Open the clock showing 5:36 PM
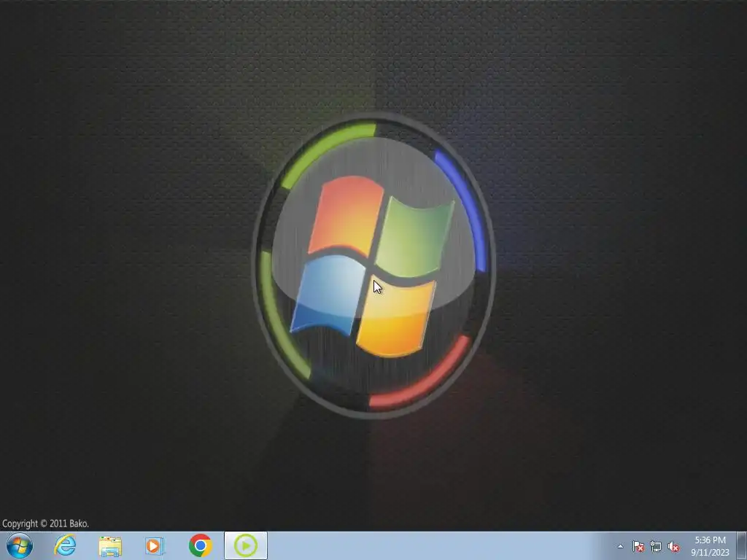747x560 pixels. (x=710, y=546)
